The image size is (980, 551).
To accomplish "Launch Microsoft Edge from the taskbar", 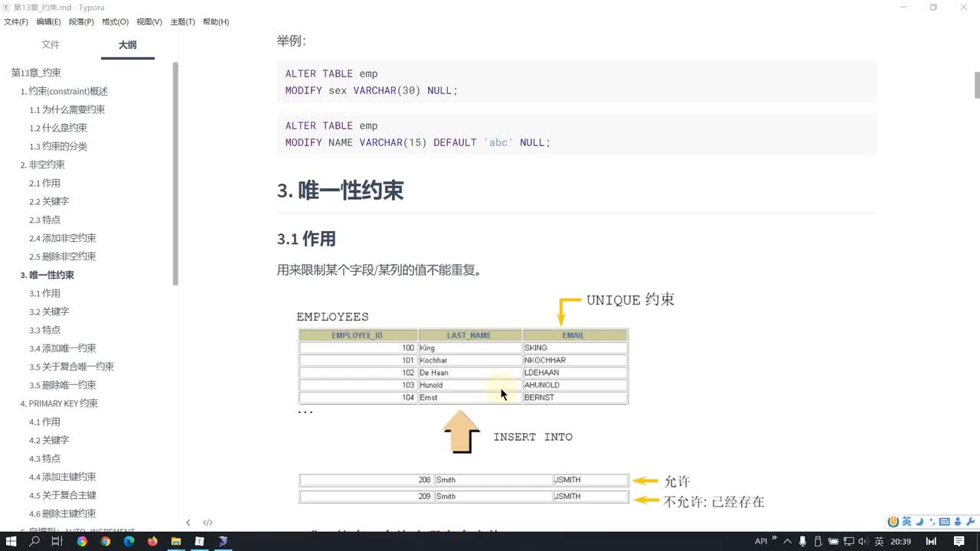I will 129,541.
